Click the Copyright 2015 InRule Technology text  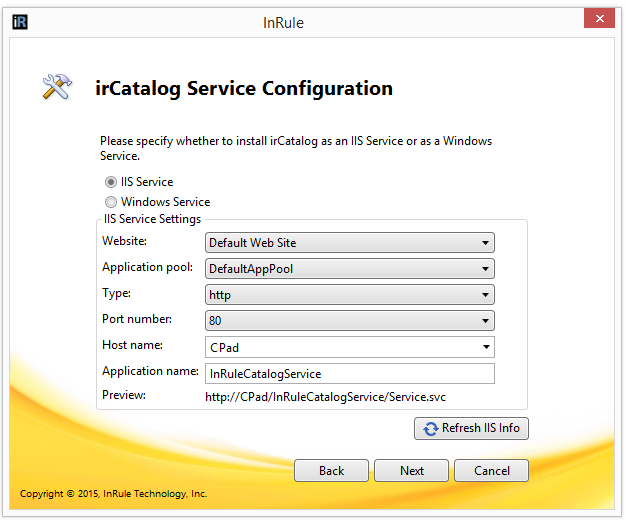point(113,494)
